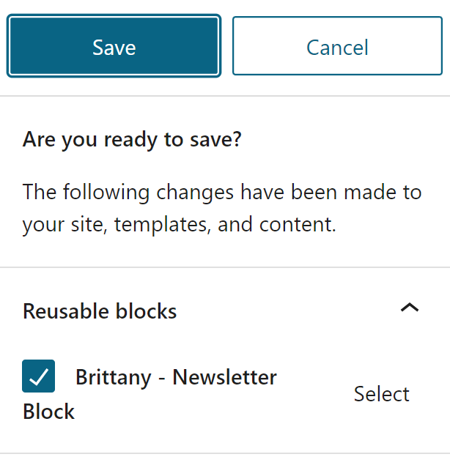Click the 'Are you ready to save?' heading

tap(132, 140)
